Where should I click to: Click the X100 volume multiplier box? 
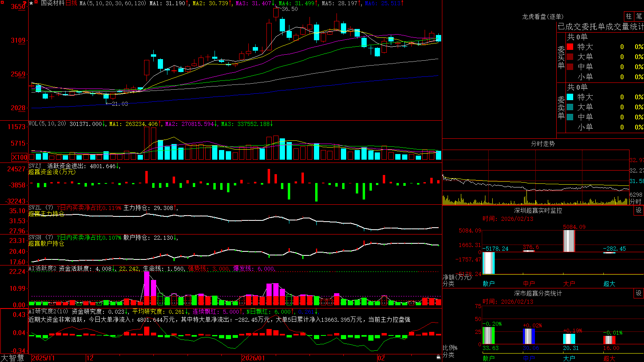(19, 157)
